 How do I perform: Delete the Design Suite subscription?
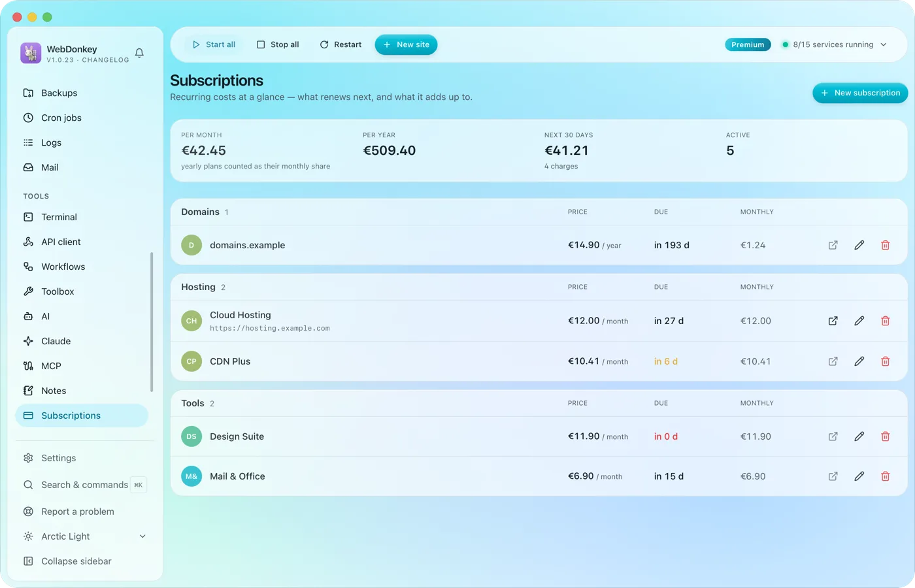pos(886,436)
